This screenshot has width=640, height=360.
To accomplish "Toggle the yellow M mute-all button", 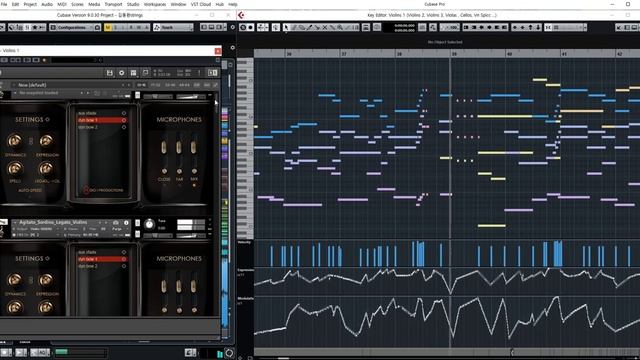I will [x=108, y=27].
